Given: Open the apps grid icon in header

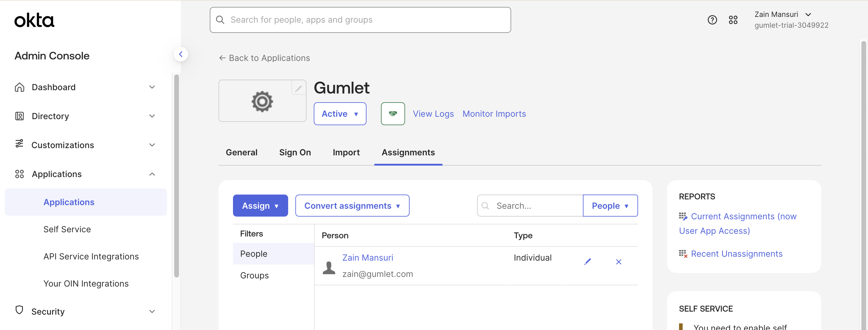Looking at the screenshot, I should (733, 20).
